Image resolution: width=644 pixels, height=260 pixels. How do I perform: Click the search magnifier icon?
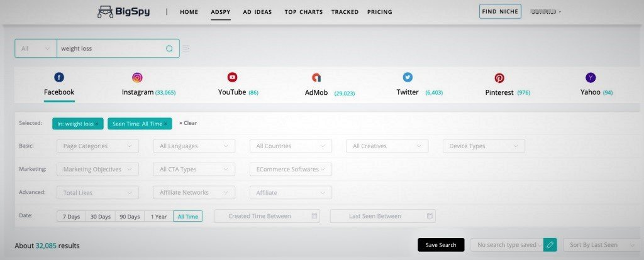169,48
